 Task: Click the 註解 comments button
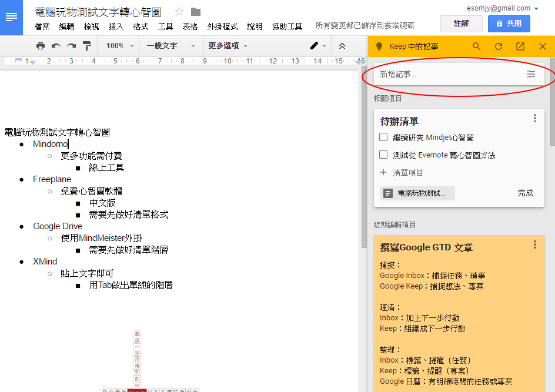point(461,24)
